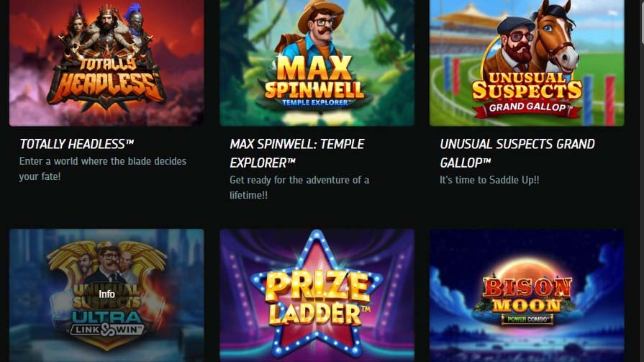Click the MAX SPINWELL: TEMPLE EXPLORER™ title
Image resolution: width=644 pixels, height=362 pixels.
pyautogui.click(x=297, y=153)
